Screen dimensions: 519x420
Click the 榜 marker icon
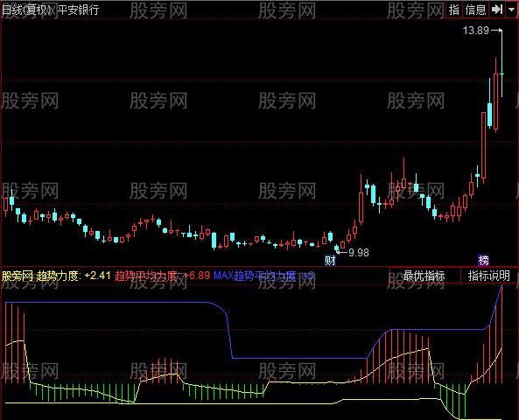pyautogui.click(x=484, y=261)
